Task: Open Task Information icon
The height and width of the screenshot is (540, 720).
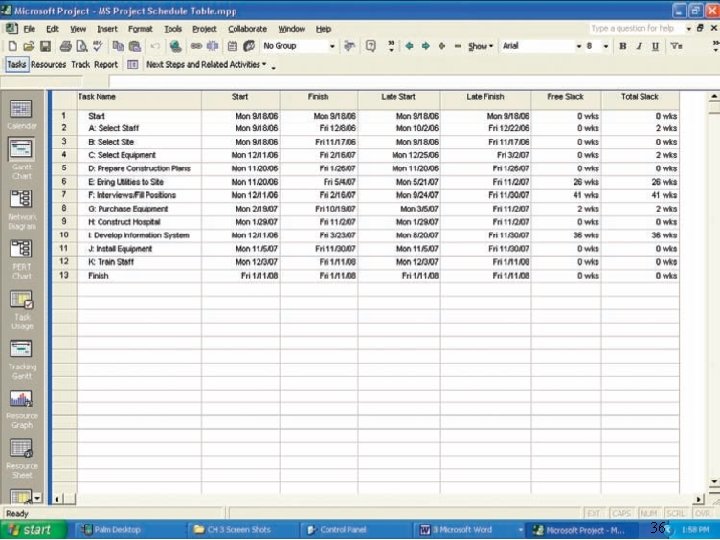Action: coord(232,46)
